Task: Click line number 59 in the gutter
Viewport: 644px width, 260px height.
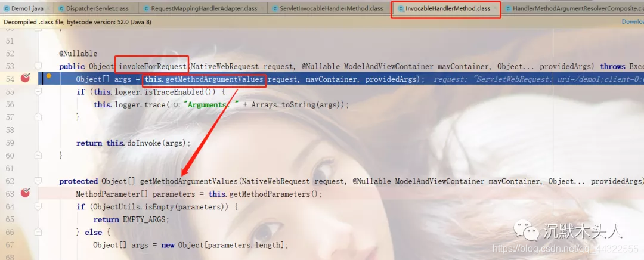Action: pos(10,143)
